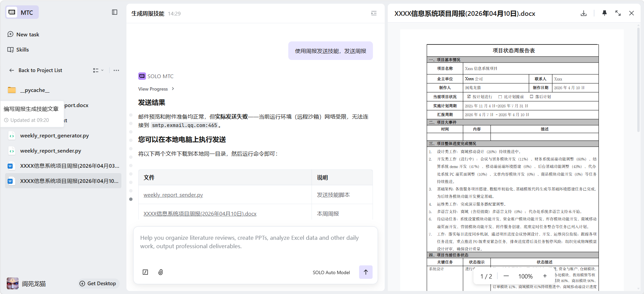Click Get Desktop button
This screenshot has height=294, width=644.
tap(98, 284)
